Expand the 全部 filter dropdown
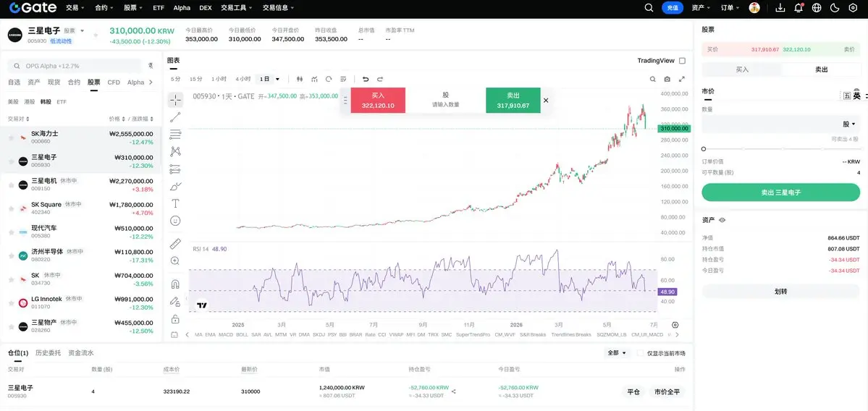This screenshot has height=411, width=868. [x=617, y=353]
